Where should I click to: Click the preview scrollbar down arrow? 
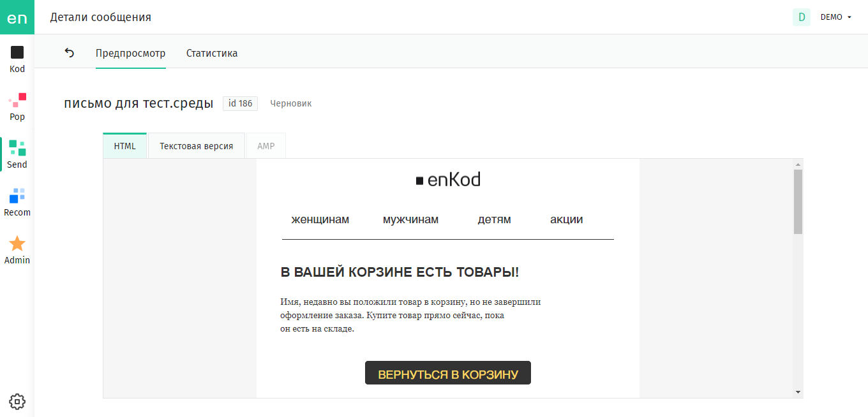798,392
